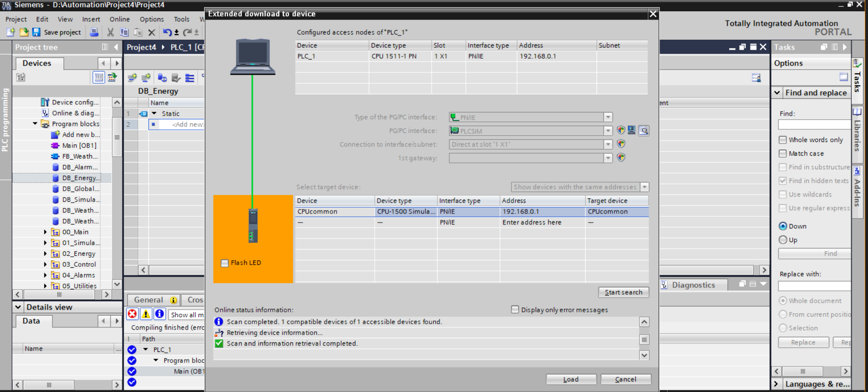Image resolution: width=868 pixels, height=392 pixels.
Task: Click the gray cylinder with checkmark icon
Action: (176, 78)
